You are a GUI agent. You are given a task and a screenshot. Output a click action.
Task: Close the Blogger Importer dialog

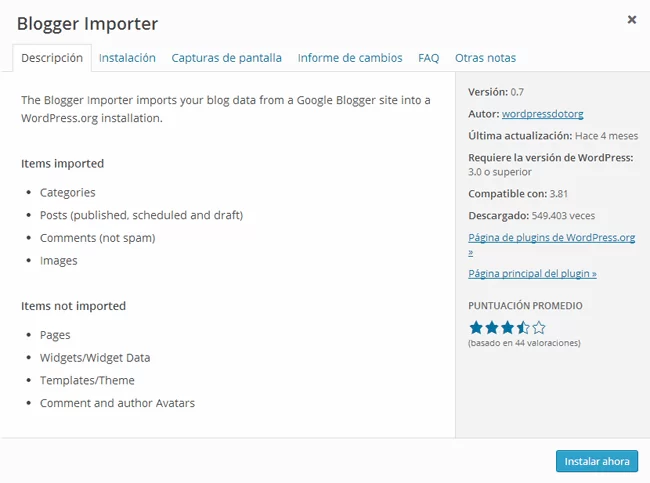pos(631,19)
